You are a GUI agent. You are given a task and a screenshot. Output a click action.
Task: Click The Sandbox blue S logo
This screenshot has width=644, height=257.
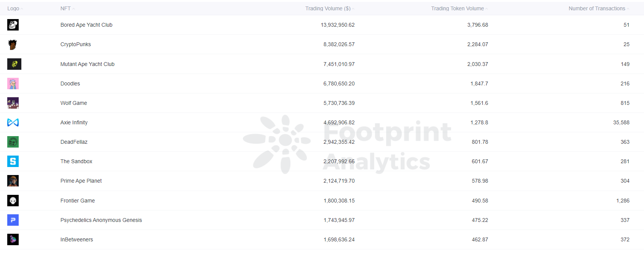[13, 161]
